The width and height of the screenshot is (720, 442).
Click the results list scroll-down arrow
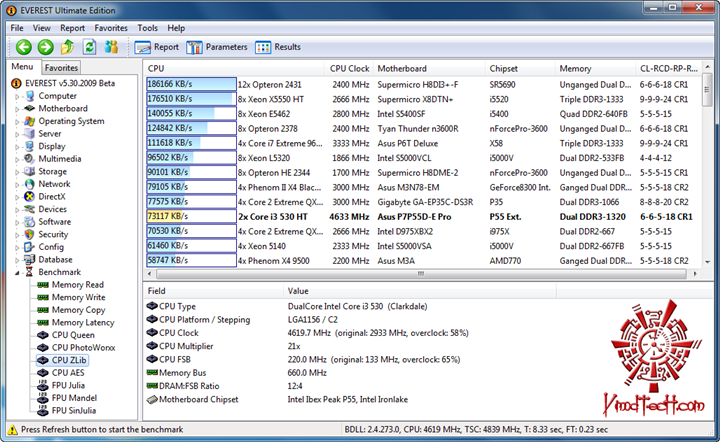pyautogui.click(x=707, y=262)
